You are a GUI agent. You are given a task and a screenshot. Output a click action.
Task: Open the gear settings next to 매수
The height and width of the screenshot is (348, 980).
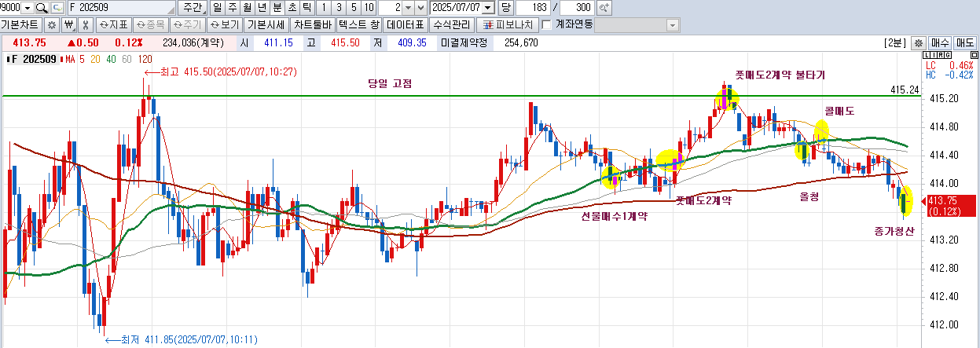click(x=918, y=42)
